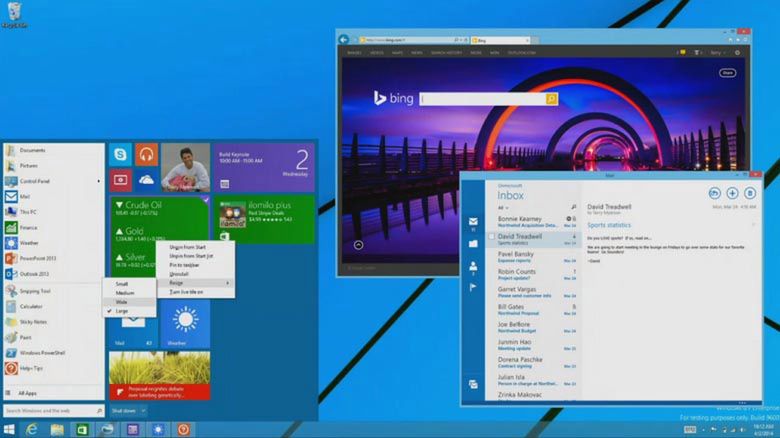This screenshot has height=438, width=780.
Task: Click All Apps in Start menu
Action: (x=28, y=393)
